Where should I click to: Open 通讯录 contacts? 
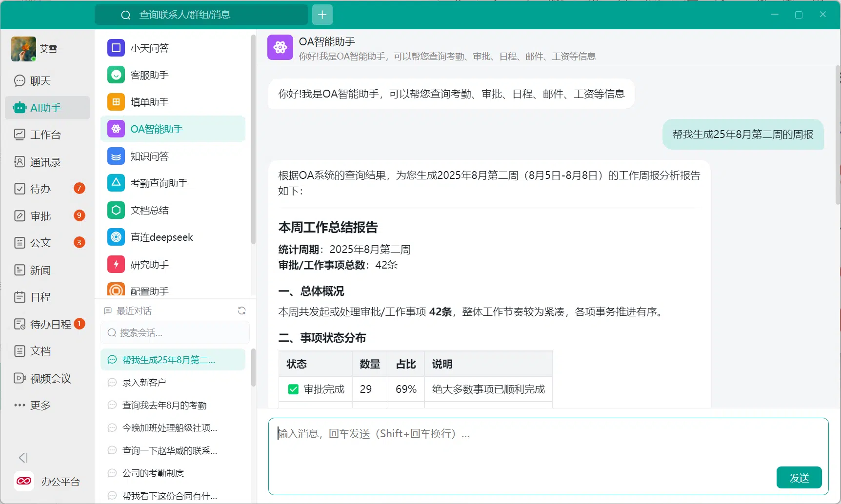click(47, 162)
